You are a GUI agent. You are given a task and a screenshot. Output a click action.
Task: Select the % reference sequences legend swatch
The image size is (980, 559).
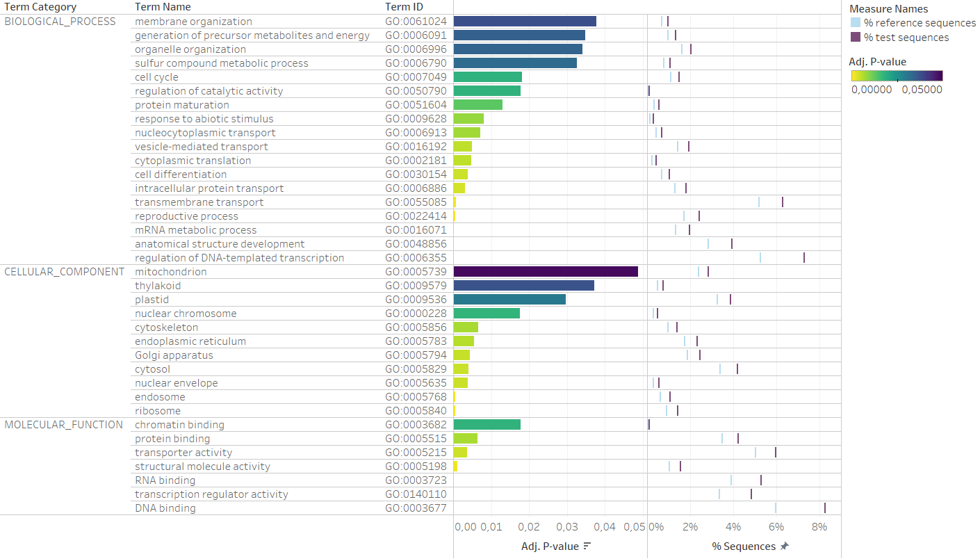pyautogui.click(x=855, y=23)
